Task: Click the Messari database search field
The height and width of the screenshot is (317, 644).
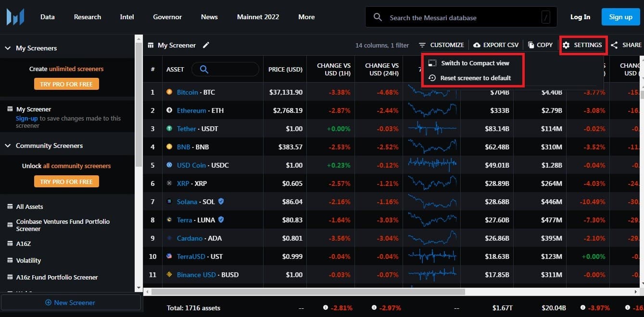Action: coord(461,17)
